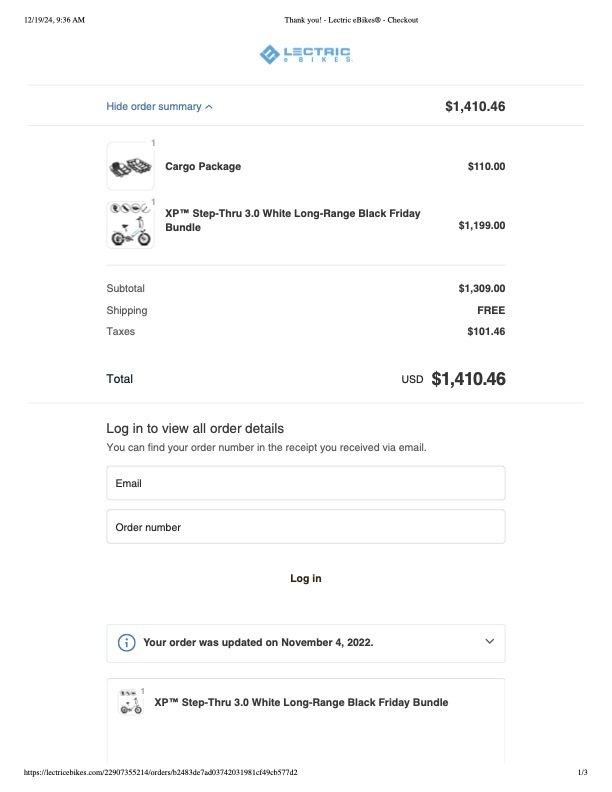The height and width of the screenshot is (792, 612).
Task: Click the USD total price at the bottom of the summary
Action: (x=468, y=379)
